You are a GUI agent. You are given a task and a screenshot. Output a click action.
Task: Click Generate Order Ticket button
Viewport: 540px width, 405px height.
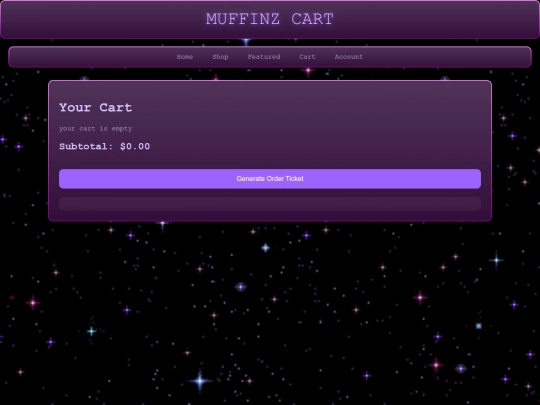point(270,179)
